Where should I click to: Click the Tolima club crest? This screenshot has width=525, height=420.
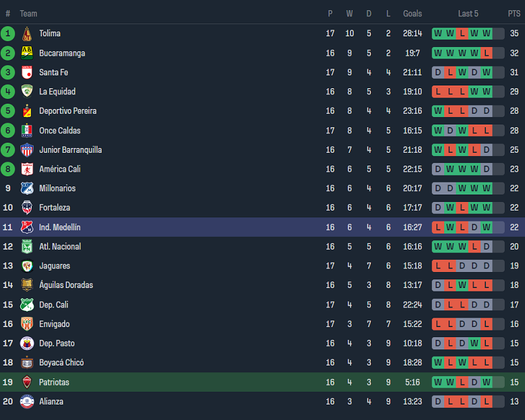[x=27, y=34]
